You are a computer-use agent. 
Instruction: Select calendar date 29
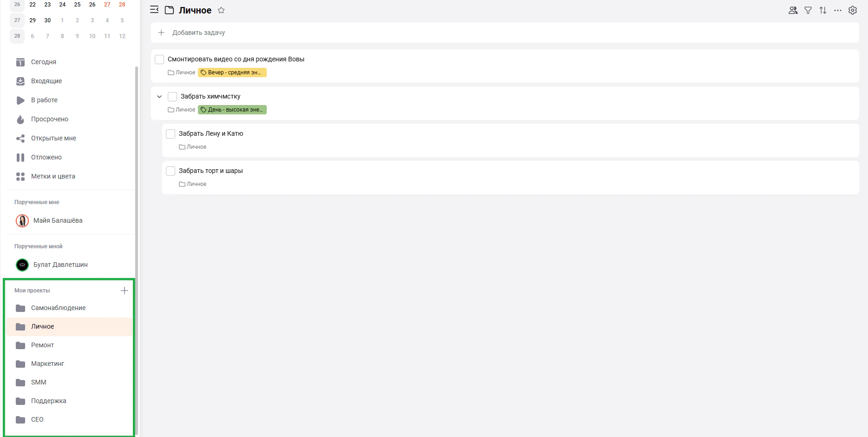33,20
